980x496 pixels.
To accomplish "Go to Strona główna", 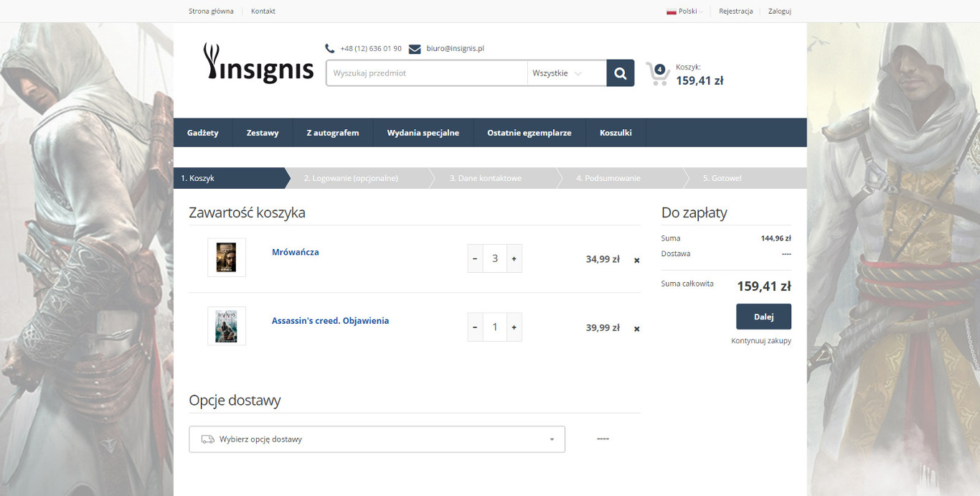I will [x=211, y=11].
